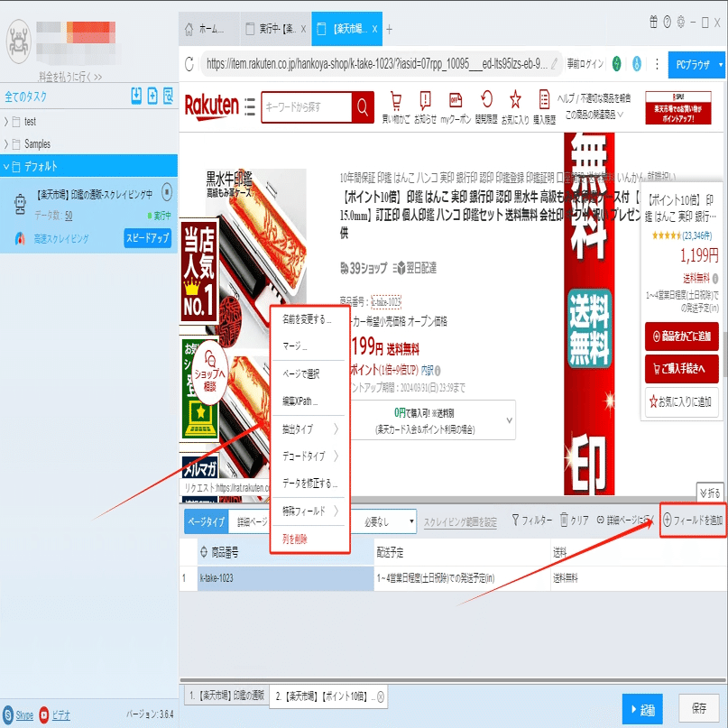Click the Rakuten キーワードから探す search field
The width and height of the screenshot is (728, 728).
[x=307, y=107]
